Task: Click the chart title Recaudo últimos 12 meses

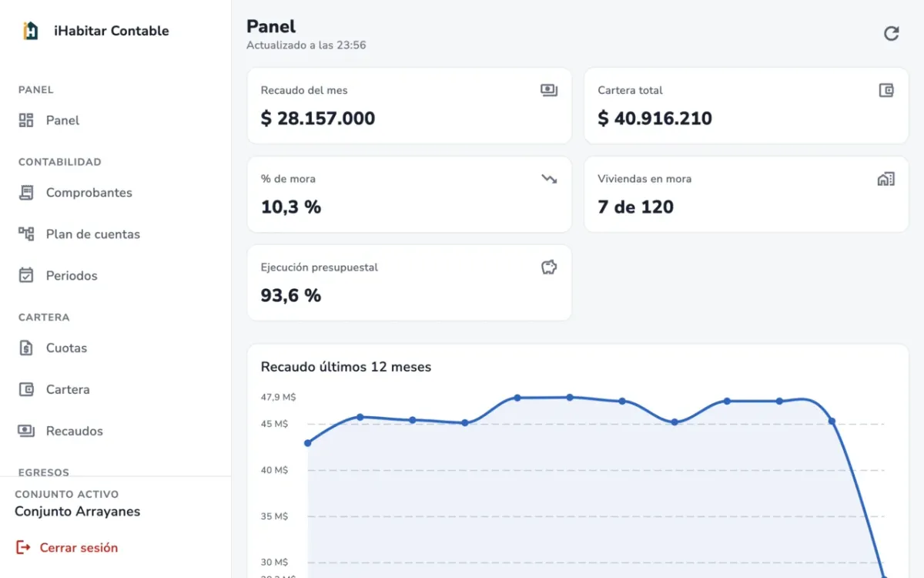Action: coord(346,367)
